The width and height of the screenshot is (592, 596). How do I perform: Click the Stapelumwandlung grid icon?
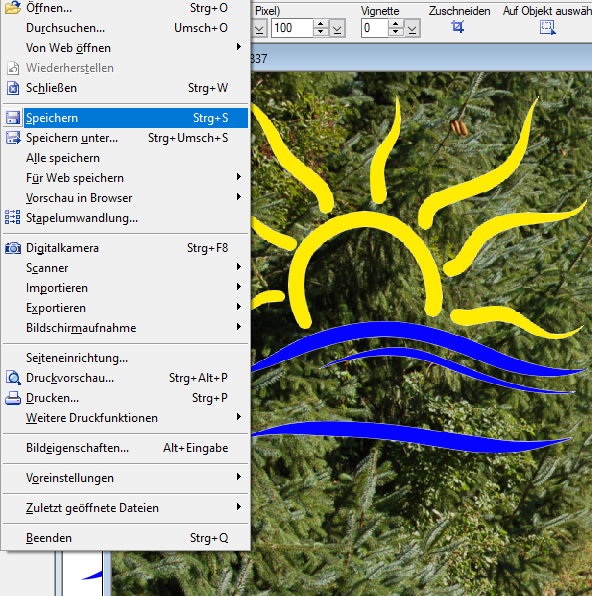[13, 218]
